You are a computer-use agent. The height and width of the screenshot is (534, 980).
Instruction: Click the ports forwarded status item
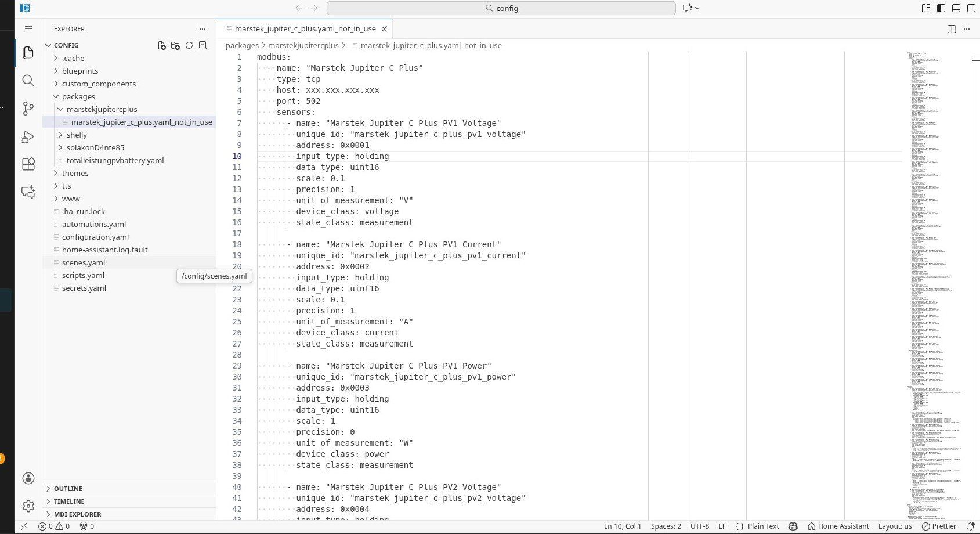87,526
